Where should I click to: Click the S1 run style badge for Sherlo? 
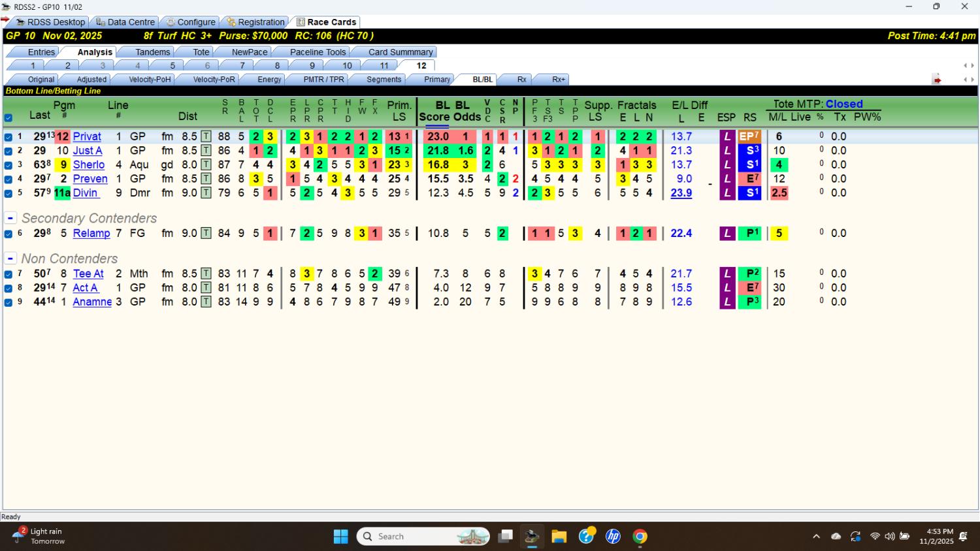[x=749, y=165]
